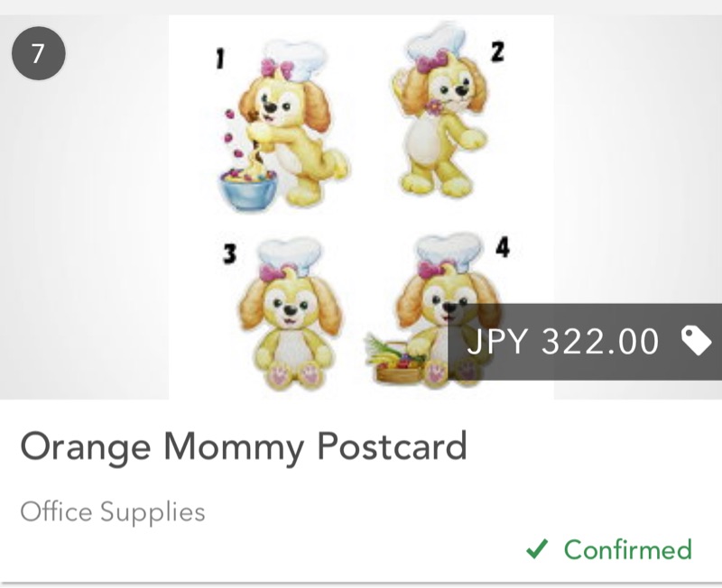Image resolution: width=722 pixels, height=588 pixels.
Task: Click the green Confirmed checkmark icon
Action: (537, 549)
